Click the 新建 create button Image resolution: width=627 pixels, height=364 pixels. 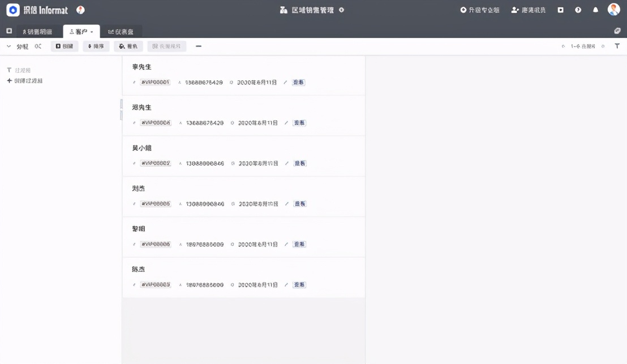coord(64,46)
